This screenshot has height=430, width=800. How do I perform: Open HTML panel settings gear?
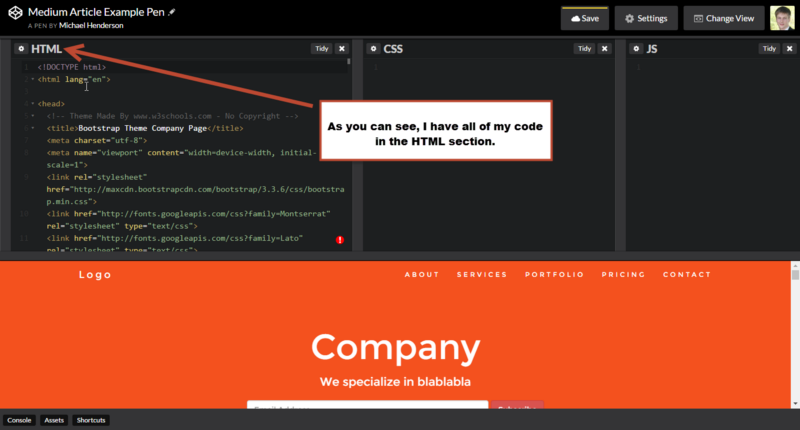point(20,48)
